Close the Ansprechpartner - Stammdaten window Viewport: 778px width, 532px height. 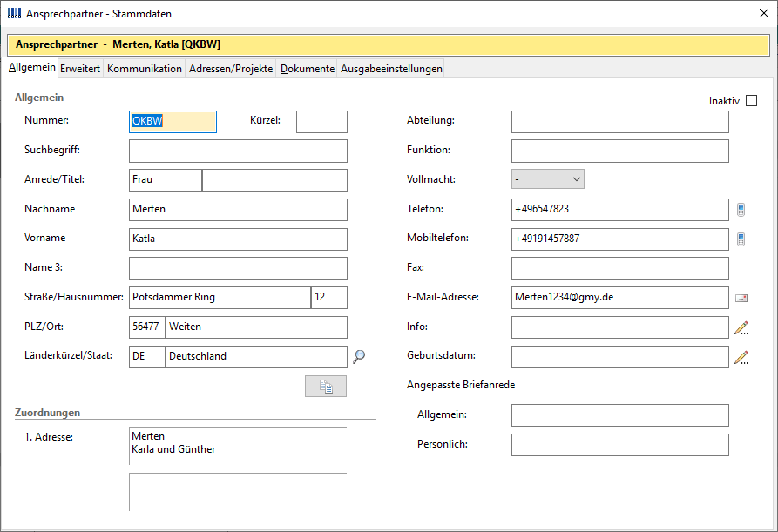[763, 13]
